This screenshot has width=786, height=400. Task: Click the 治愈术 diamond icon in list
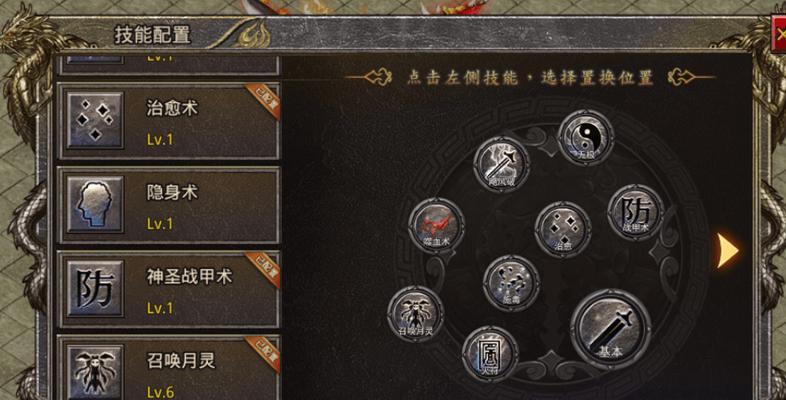point(95,120)
